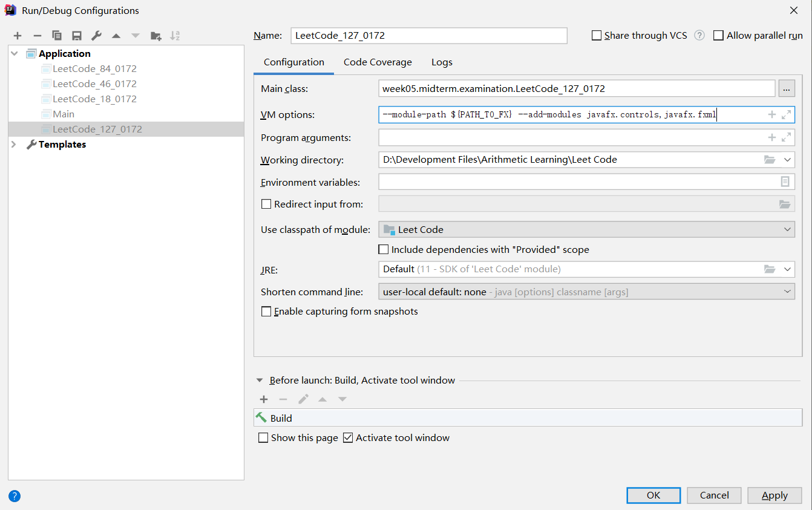This screenshot has height=510, width=812.
Task: Switch to the Code Coverage tab
Action: pos(378,62)
